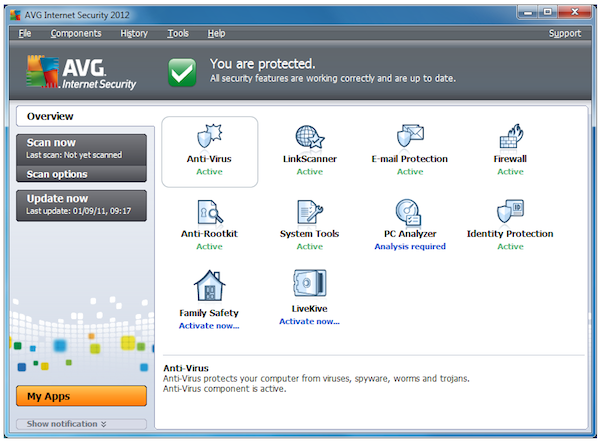The height and width of the screenshot is (442, 600).
Task: Click the AVG Internet Security logo
Action: 81,72
